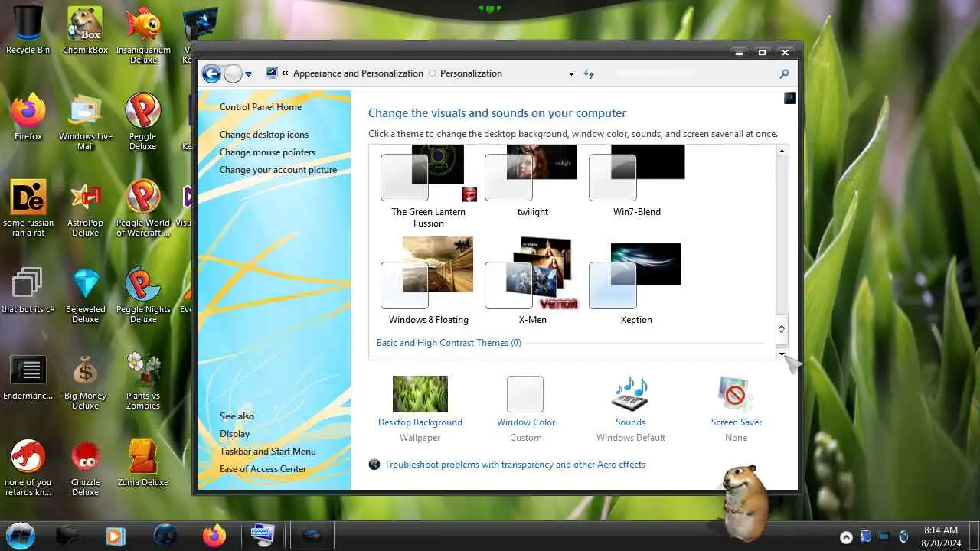Select the Win7-Blend theme

point(637,180)
